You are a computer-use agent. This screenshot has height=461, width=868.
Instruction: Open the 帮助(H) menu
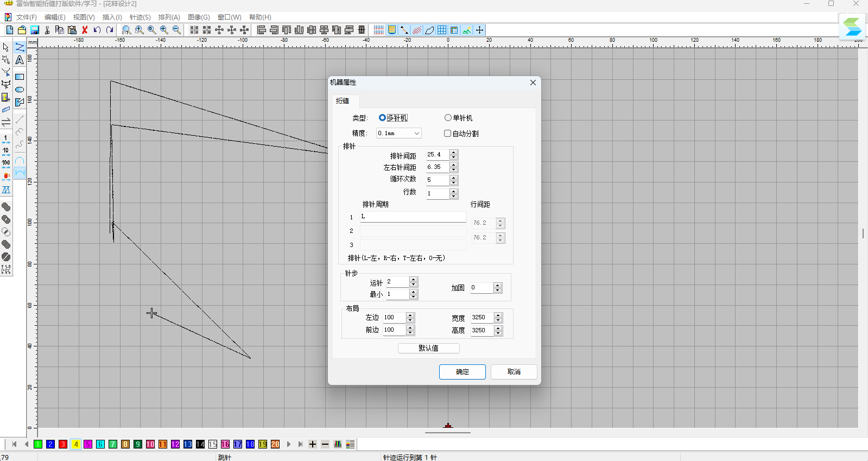pyautogui.click(x=260, y=17)
